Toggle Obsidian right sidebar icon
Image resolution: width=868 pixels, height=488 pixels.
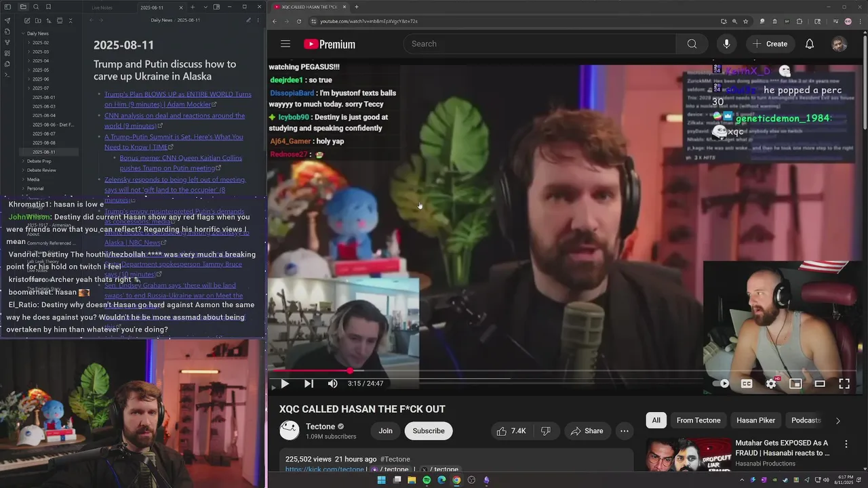tap(217, 7)
